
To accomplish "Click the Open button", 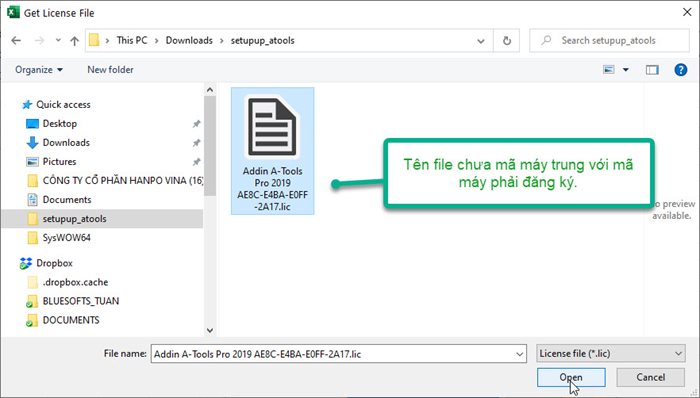I will point(571,377).
